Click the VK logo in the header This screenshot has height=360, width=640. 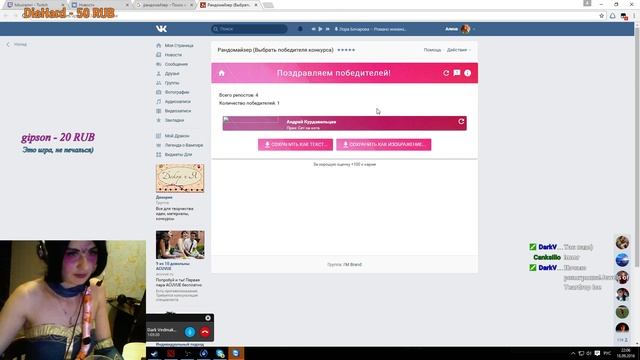[161, 29]
